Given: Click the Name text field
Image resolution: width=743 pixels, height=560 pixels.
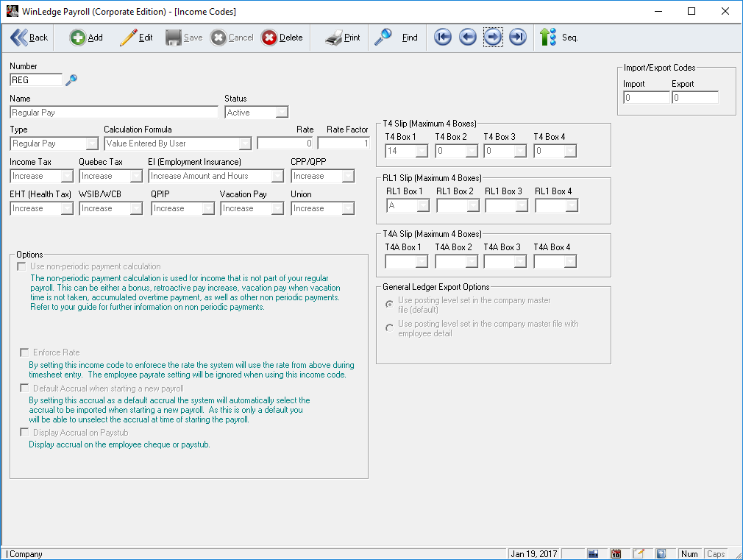Looking at the screenshot, I should pos(114,113).
